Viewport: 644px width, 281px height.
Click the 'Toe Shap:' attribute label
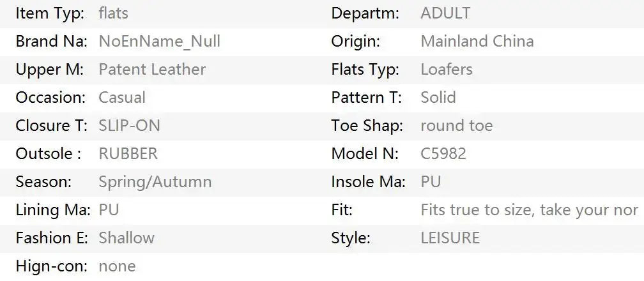point(367,126)
